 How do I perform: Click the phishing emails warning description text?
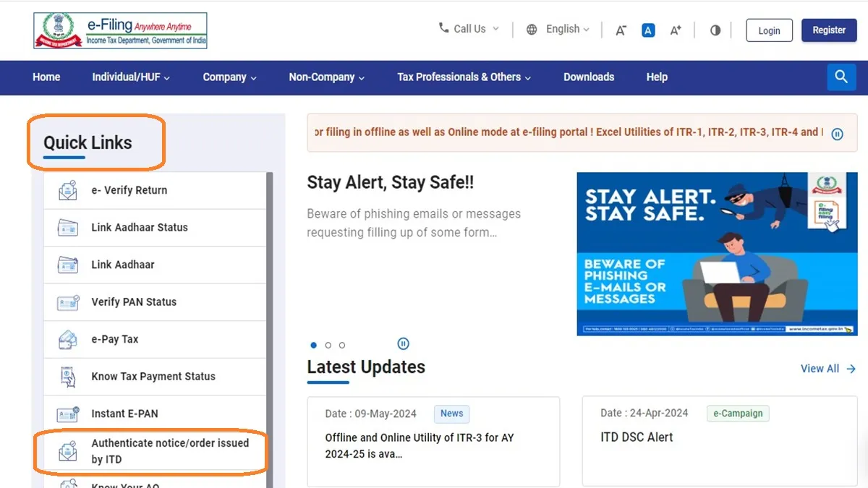click(x=414, y=223)
